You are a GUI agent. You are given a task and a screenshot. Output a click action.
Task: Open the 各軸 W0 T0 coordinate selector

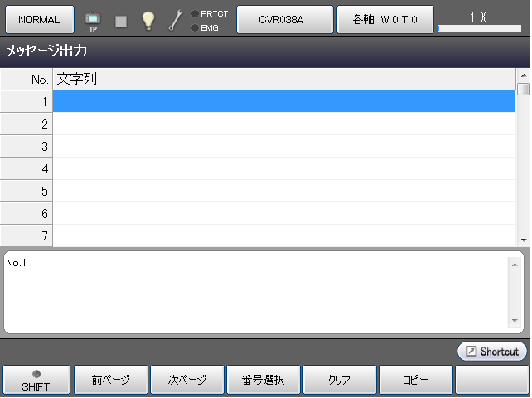[x=384, y=19]
